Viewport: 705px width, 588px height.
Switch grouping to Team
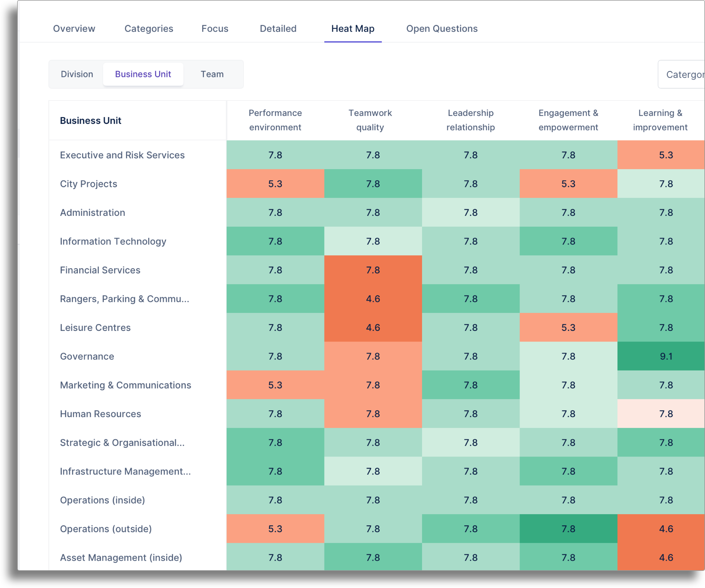point(212,74)
